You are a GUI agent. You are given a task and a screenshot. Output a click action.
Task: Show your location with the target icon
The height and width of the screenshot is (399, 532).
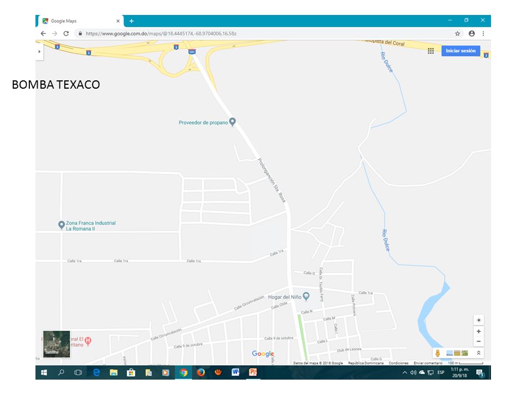478,320
